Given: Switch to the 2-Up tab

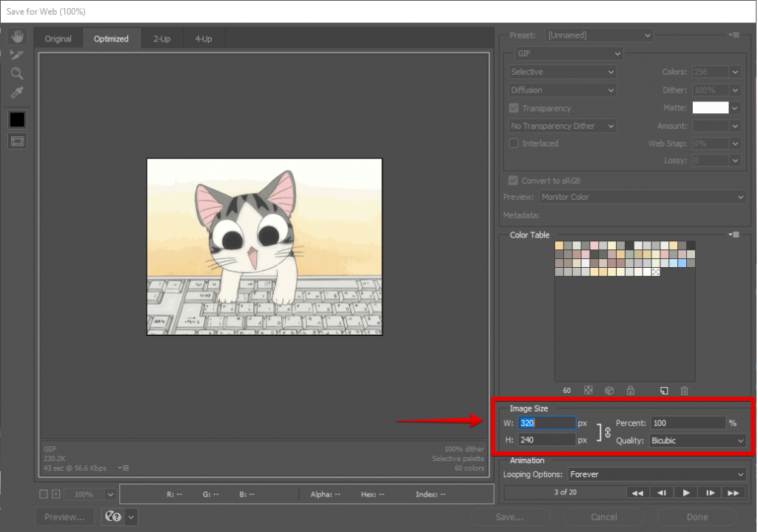Looking at the screenshot, I should coord(161,38).
